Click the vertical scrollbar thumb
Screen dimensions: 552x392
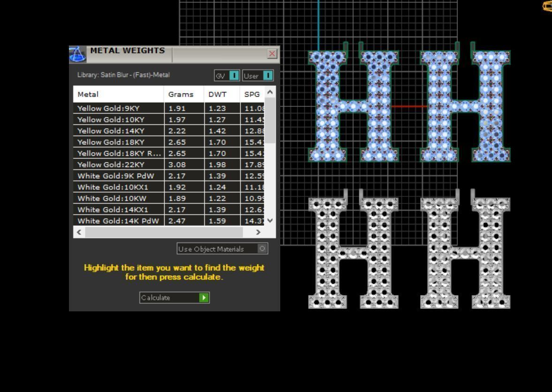click(x=270, y=121)
